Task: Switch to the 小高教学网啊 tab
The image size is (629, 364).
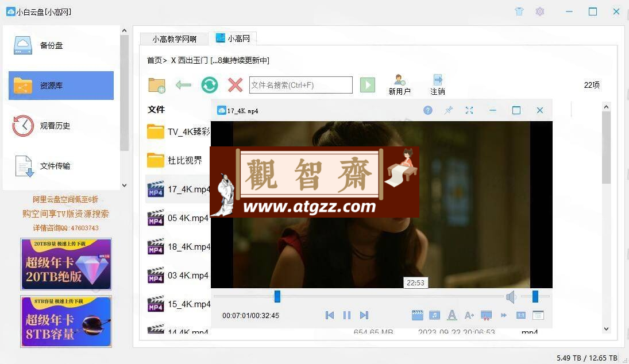Action: [x=174, y=39]
